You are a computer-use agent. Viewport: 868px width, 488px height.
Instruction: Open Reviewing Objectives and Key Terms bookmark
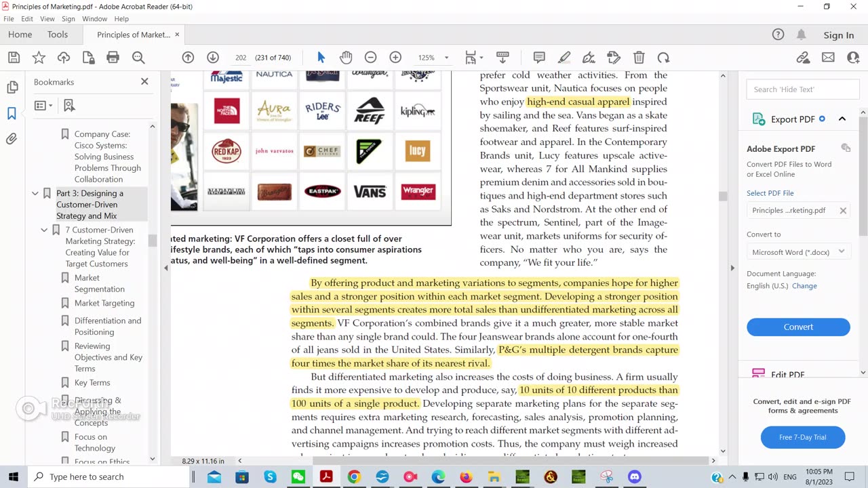[108, 357]
